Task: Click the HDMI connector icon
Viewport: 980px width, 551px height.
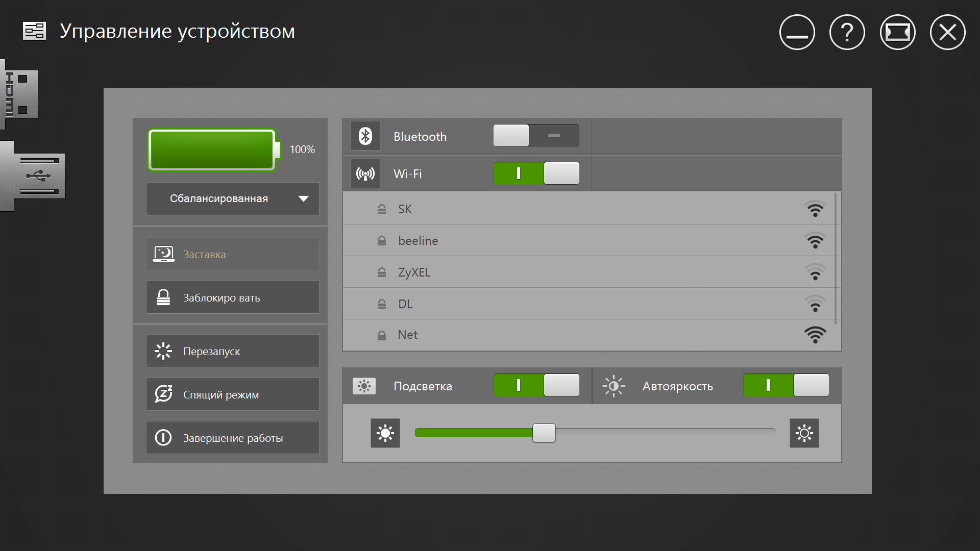Action: click(19, 94)
